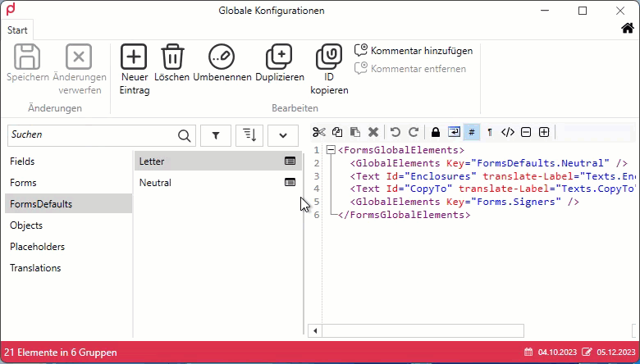Click the ID kopieren icon
This screenshot has height=364, width=640.
pos(329,57)
